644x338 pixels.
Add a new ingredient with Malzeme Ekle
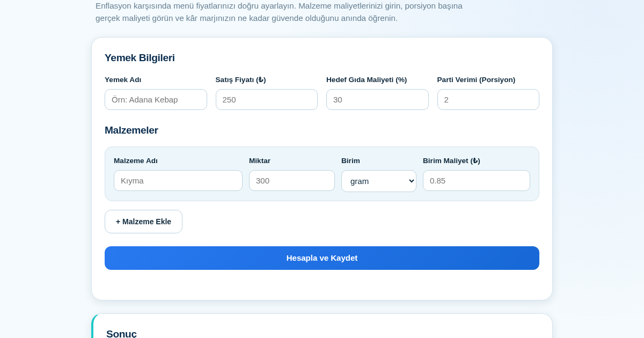click(143, 222)
